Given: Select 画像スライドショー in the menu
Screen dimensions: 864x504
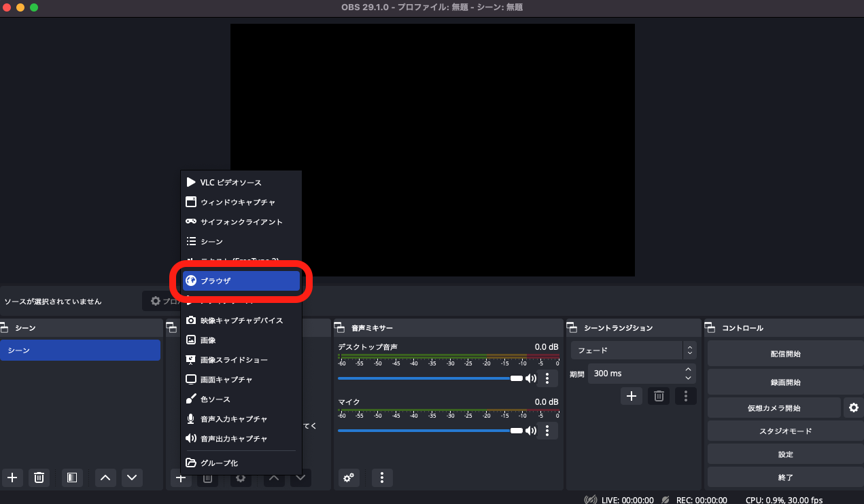Looking at the screenshot, I should [241, 360].
